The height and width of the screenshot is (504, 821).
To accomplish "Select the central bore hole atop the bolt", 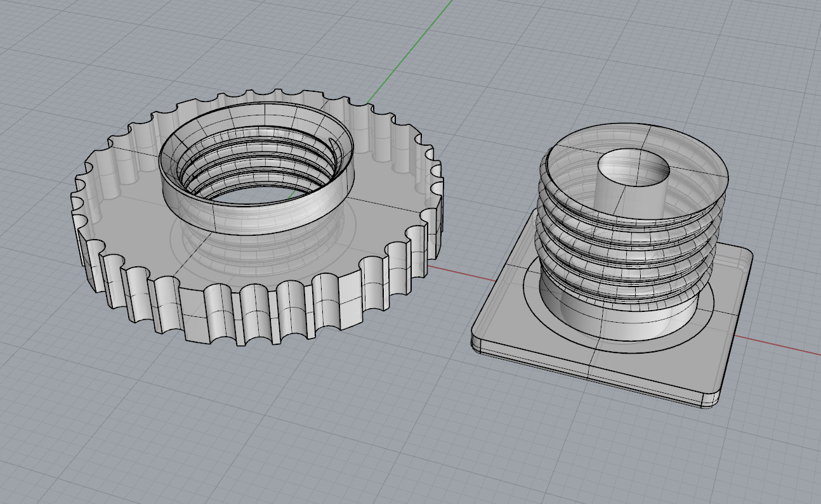I will click(x=634, y=167).
